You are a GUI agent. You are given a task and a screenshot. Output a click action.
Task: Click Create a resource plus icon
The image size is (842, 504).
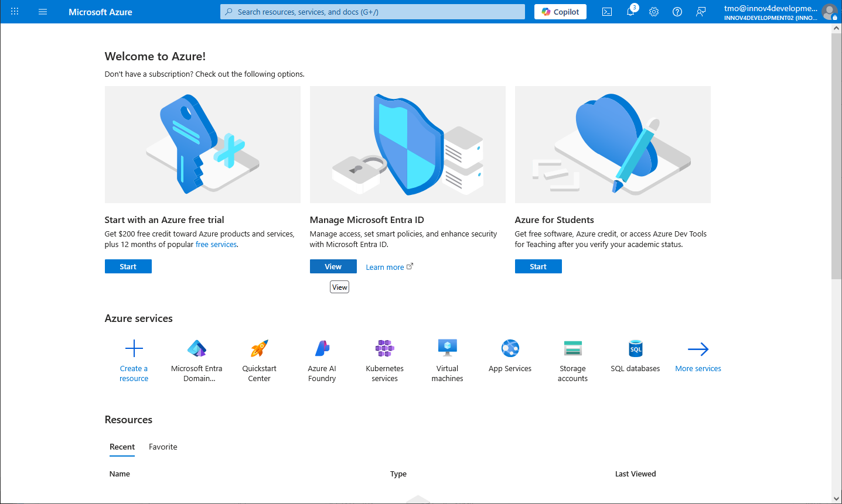[x=134, y=349]
